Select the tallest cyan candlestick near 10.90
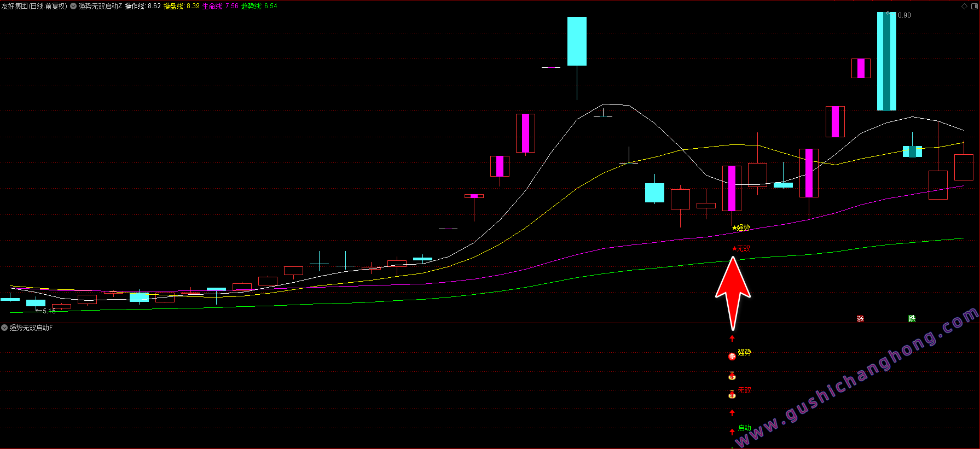This screenshot has width=980, height=449. click(886, 61)
